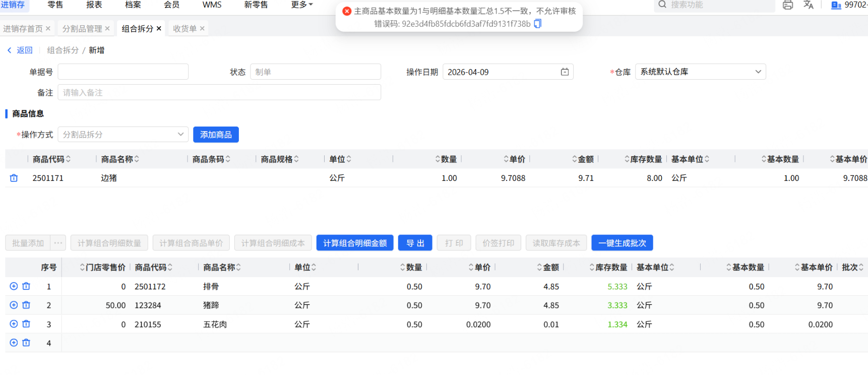This screenshot has width=868, height=375.
Task: Click the print icon in top bar
Action: tap(787, 5)
